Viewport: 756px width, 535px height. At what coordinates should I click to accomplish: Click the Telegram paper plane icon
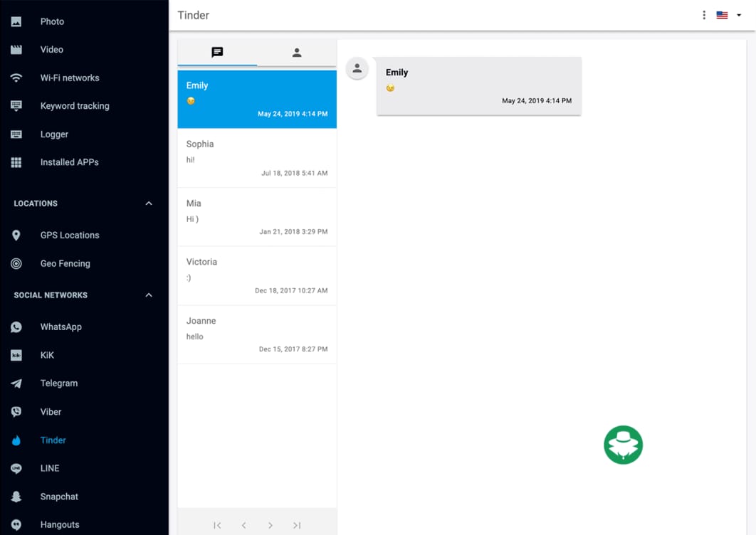[x=16, y=383]
